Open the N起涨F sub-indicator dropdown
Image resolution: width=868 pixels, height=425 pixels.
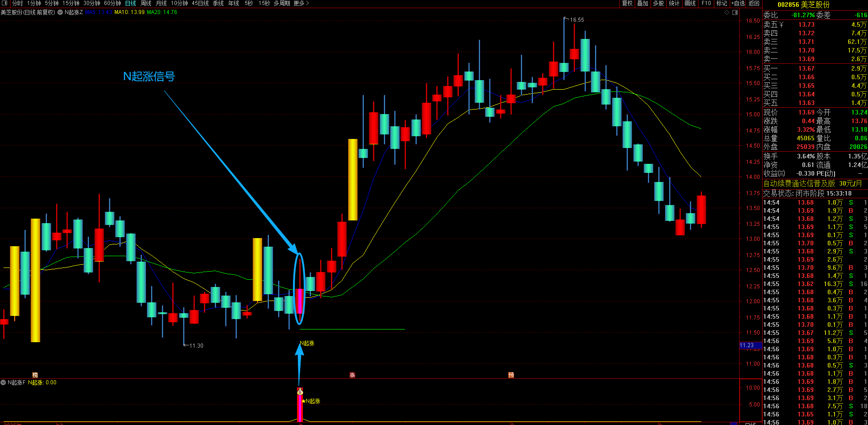coord(3,382)
